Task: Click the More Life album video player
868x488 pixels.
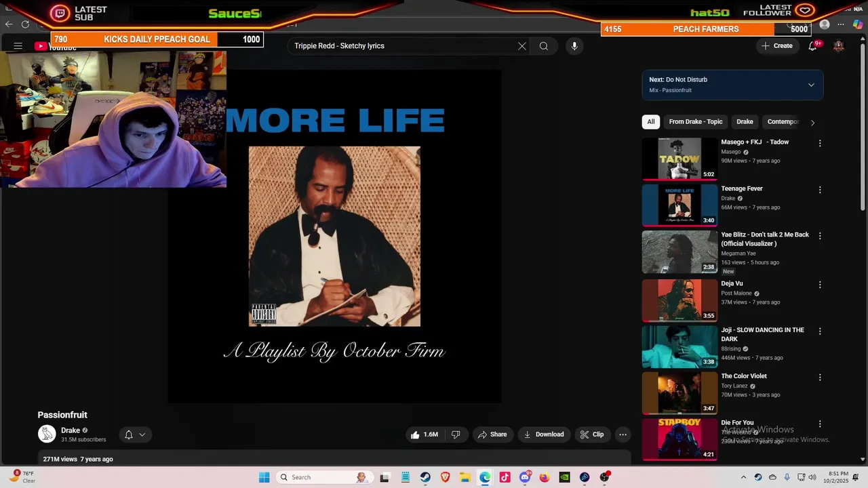Action: pos(335,236)
